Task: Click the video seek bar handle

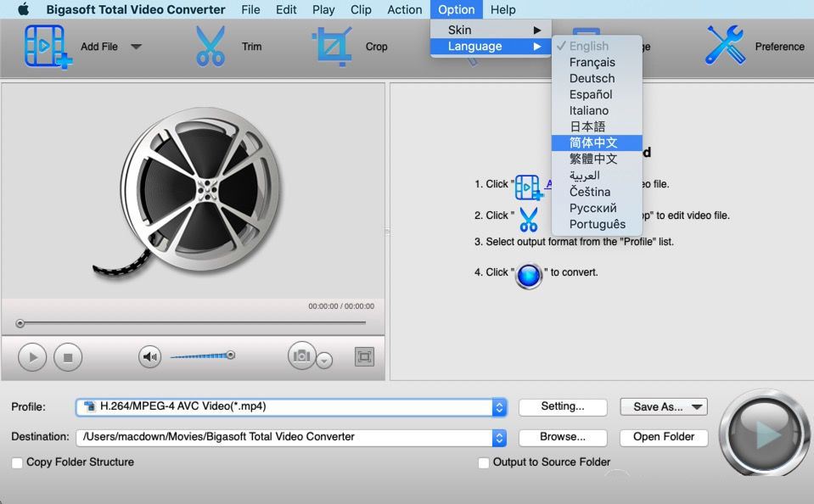Action: click(x=20, y=323)
